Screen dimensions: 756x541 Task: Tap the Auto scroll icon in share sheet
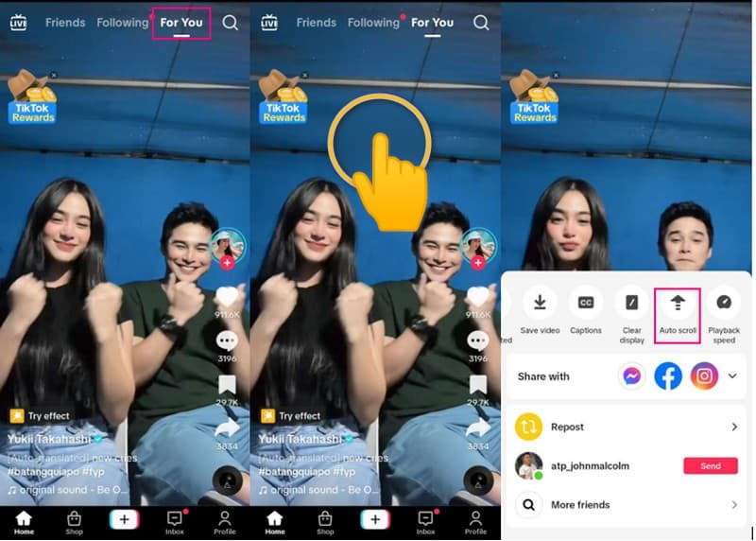pyautogui.click(x=677, y=304)
